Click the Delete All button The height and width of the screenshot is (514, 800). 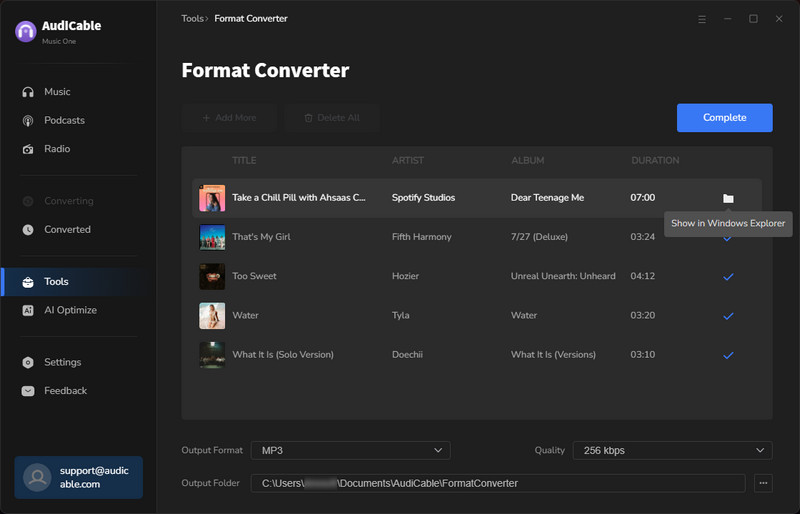point(332,118)
